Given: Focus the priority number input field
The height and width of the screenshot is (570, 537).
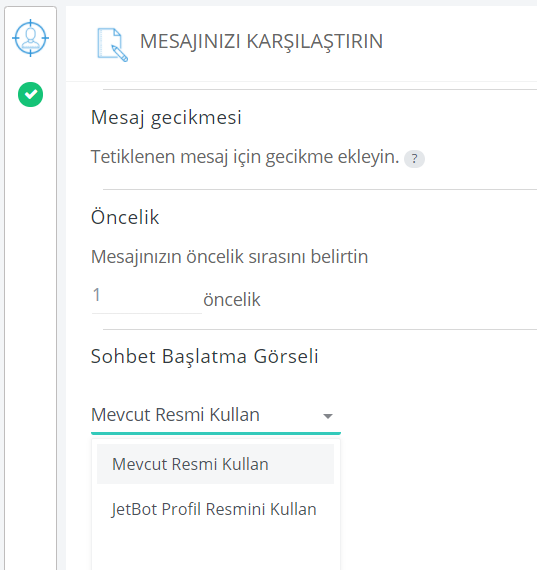Looking at the screenshot, I should [147, 299].
